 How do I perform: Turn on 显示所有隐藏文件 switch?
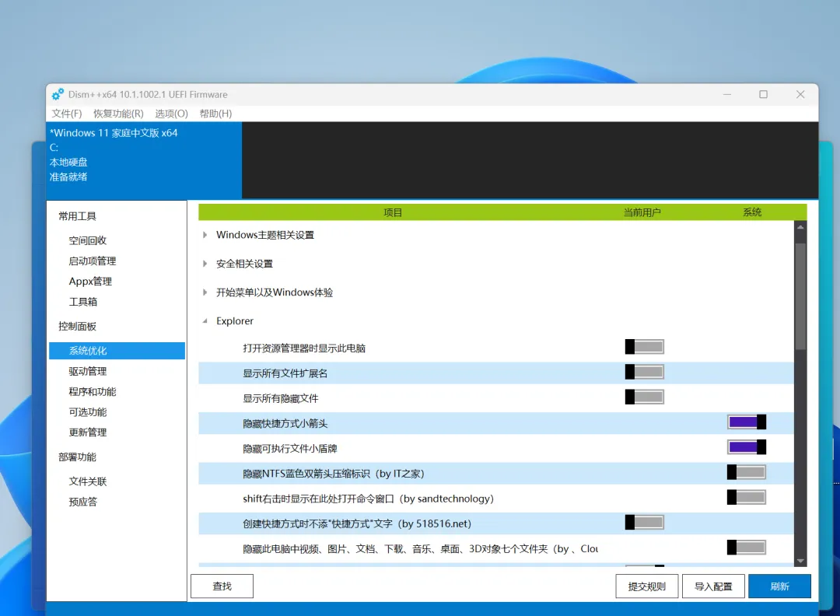pyautogui.click(x=645, y=397)
